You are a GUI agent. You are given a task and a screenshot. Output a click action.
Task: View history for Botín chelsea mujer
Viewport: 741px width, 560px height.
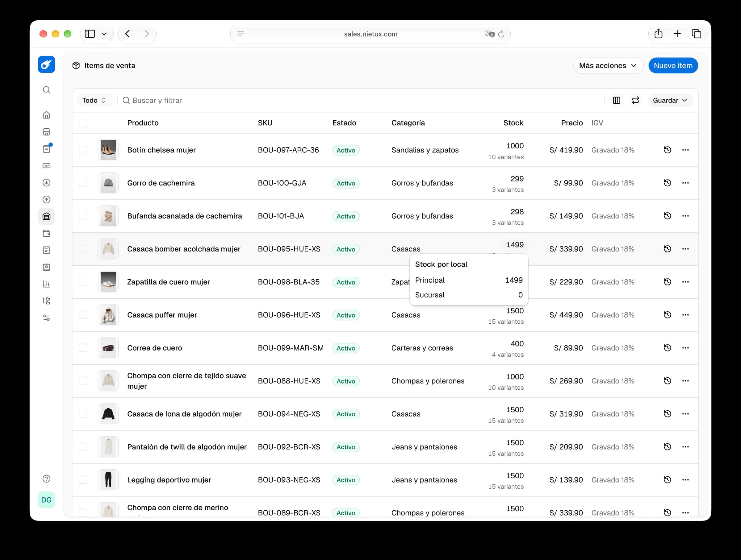pos(667,150)
